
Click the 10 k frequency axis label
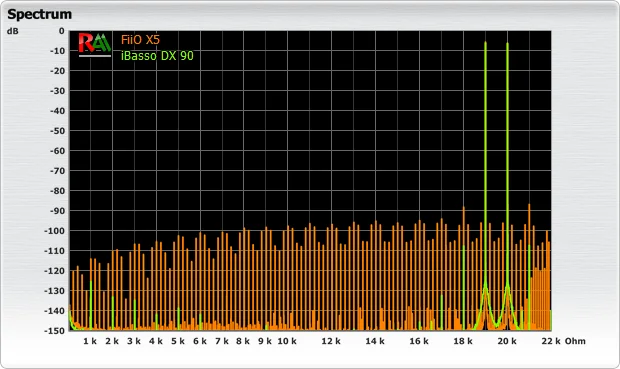(x=287, y=341)
